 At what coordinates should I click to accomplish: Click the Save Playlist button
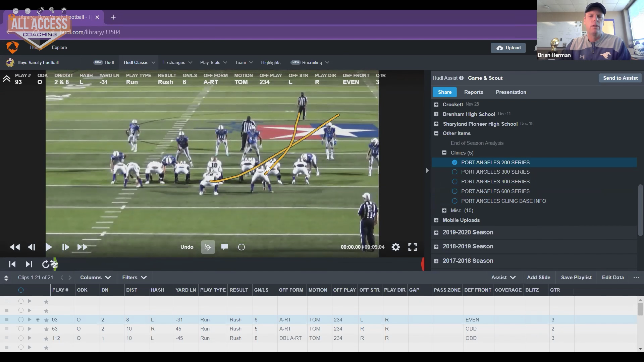(576, 278)
